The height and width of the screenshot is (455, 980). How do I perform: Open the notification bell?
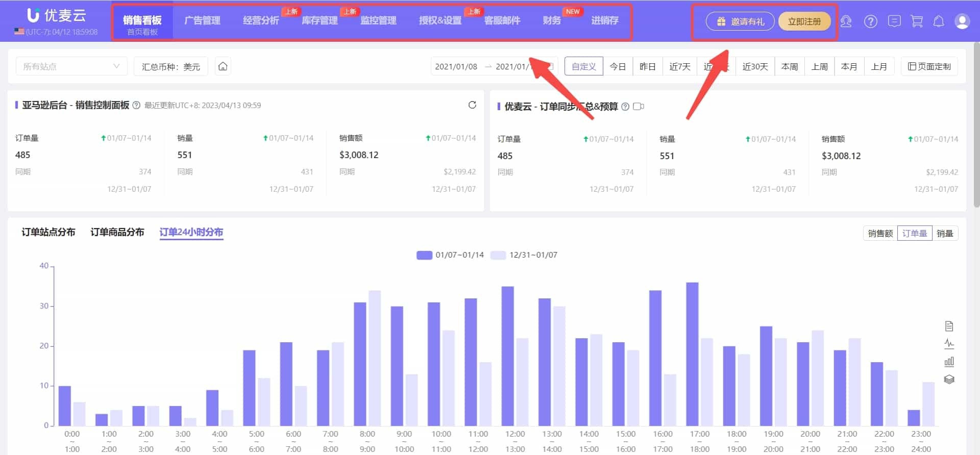tap(939, 21)
